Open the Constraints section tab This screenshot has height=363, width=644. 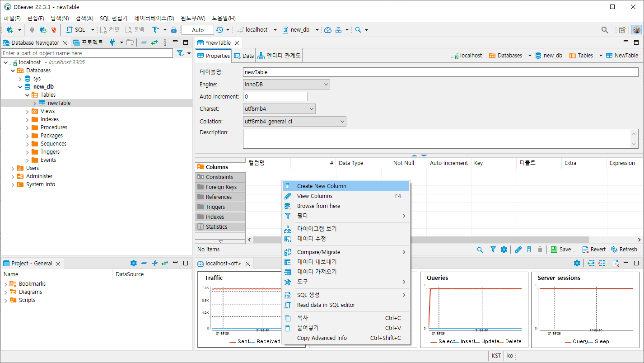pyautogui.click(x=220, y=177)
